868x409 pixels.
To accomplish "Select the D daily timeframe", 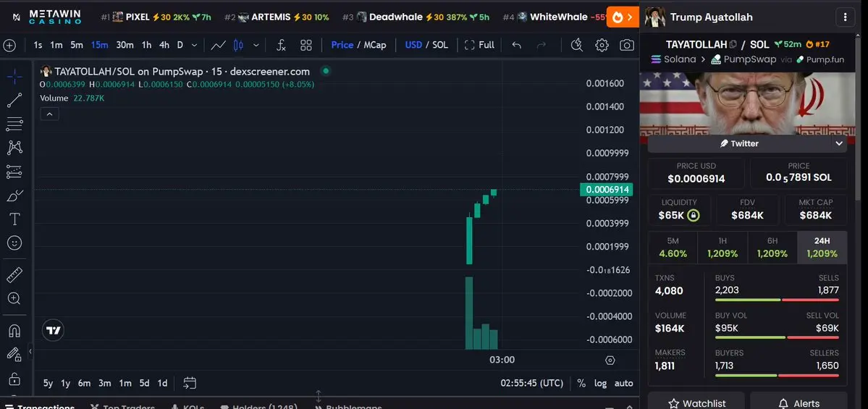I will pyautogui.click(x=180, y=45).
